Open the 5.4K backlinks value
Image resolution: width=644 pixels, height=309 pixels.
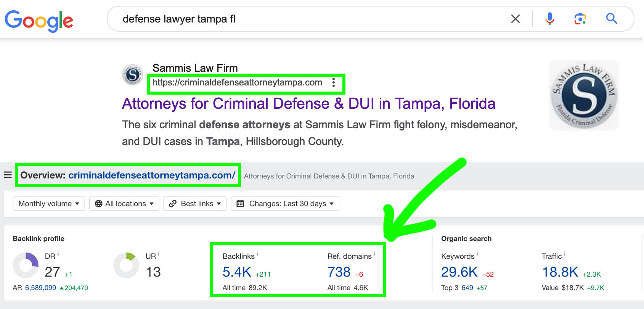pyautogui.click(x=237, y=272)
